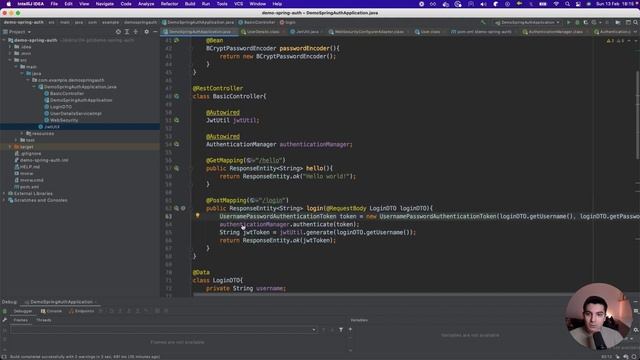
Task: Open the VCS menu
Action: click(x=238, y=4)
